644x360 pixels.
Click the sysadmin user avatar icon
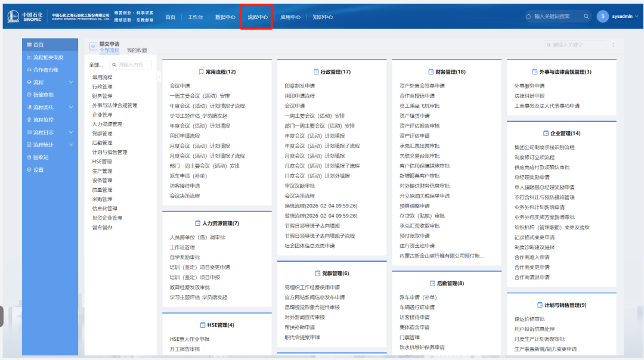coord(603,17)
